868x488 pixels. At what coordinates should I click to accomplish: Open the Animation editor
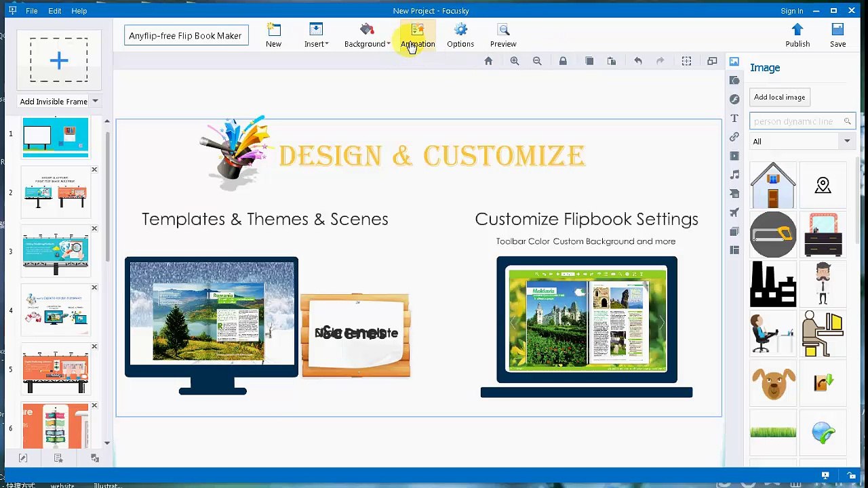tap(417, 35)
